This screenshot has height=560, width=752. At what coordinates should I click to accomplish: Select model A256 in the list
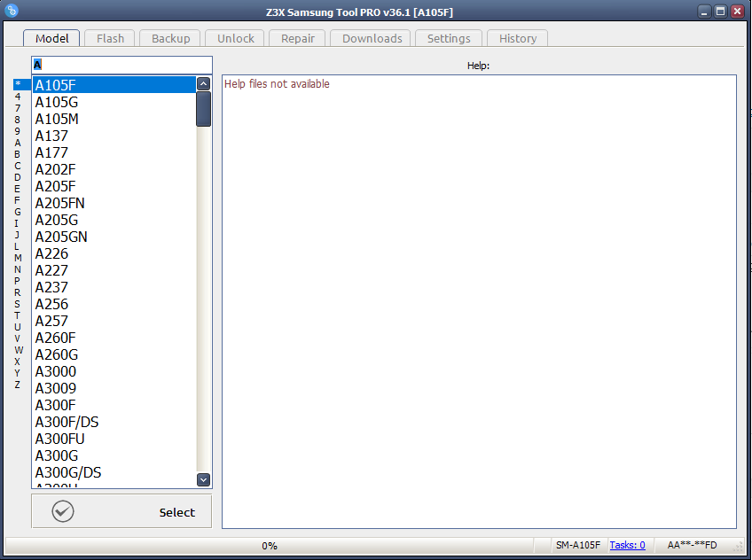[114, 304]
